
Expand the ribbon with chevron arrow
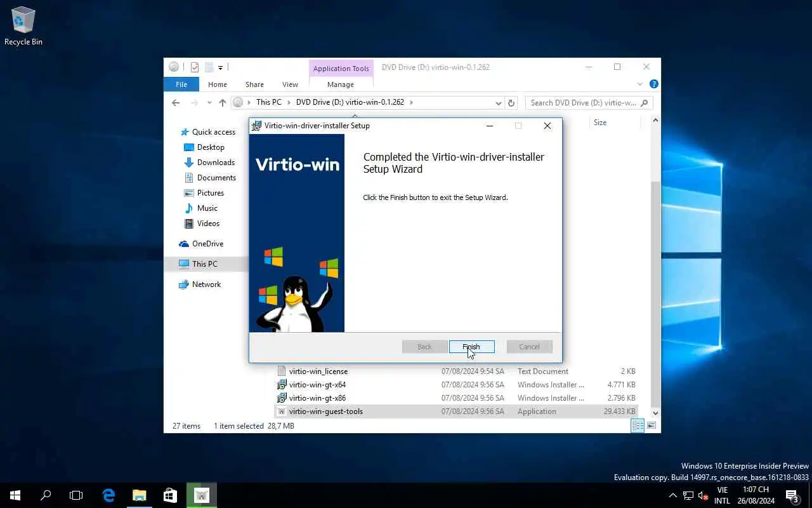[x=639, y=84]
